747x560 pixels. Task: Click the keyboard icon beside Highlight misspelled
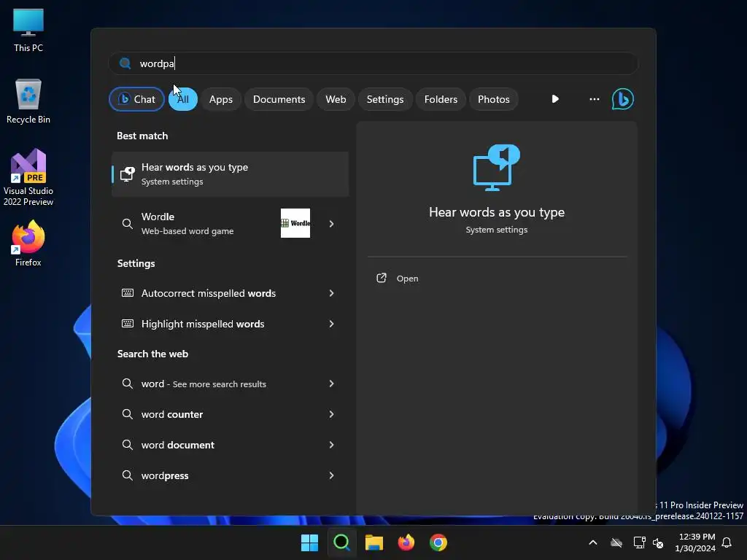pyautogui.click(x=127, y=323)
